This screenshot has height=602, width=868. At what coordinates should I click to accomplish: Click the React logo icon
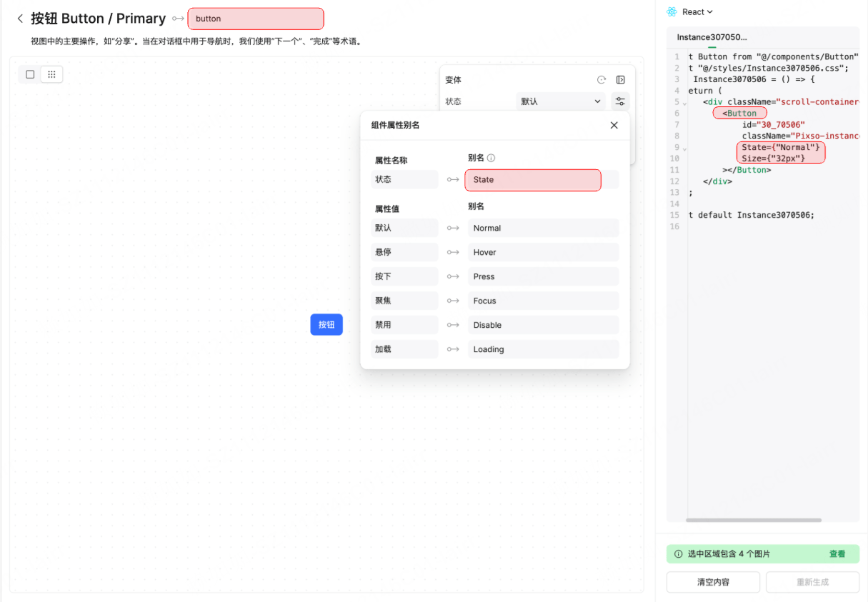[x=670, y=11]
